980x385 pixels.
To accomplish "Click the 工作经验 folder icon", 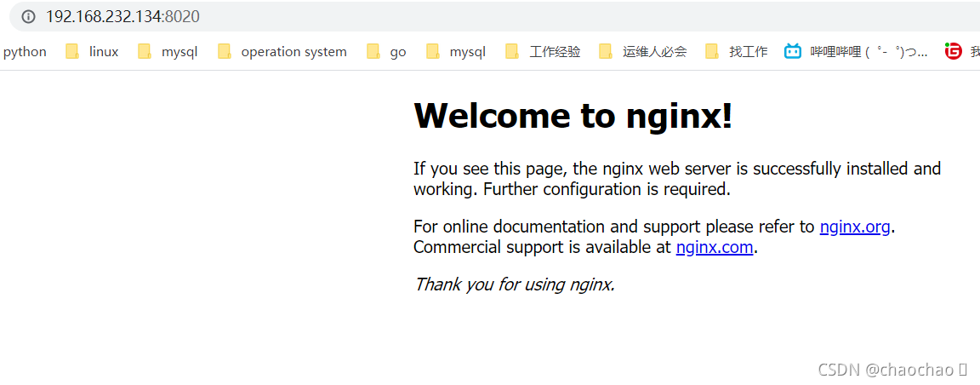I will point(512,52).
